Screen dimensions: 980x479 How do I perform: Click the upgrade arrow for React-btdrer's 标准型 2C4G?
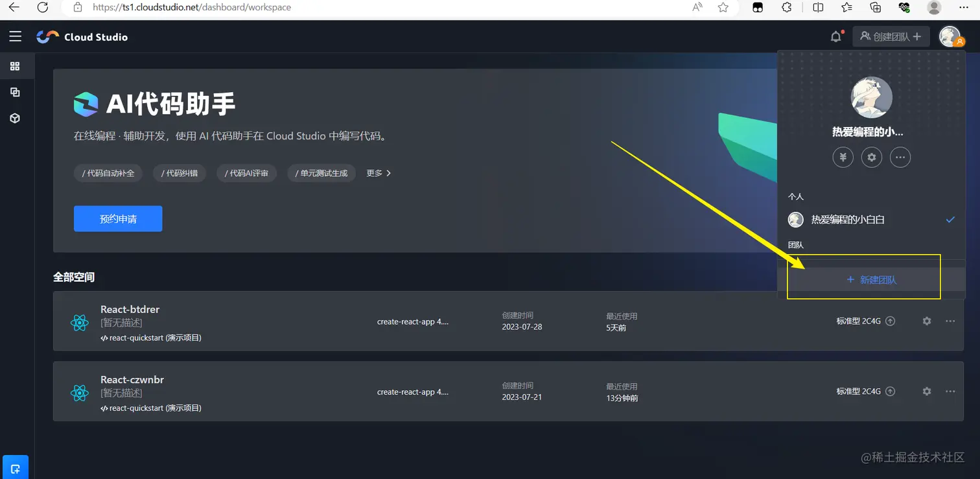[891, 321]
